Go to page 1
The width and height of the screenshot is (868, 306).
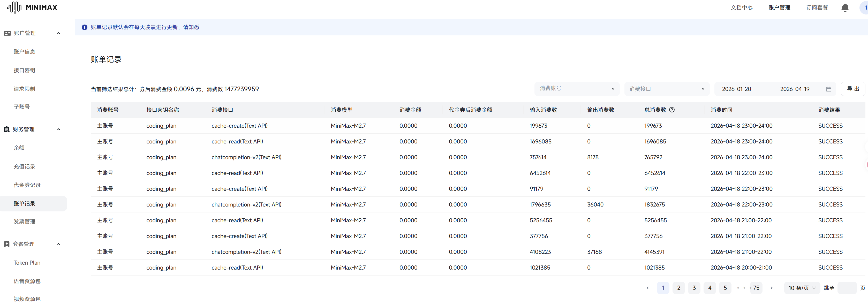(663, 288)
